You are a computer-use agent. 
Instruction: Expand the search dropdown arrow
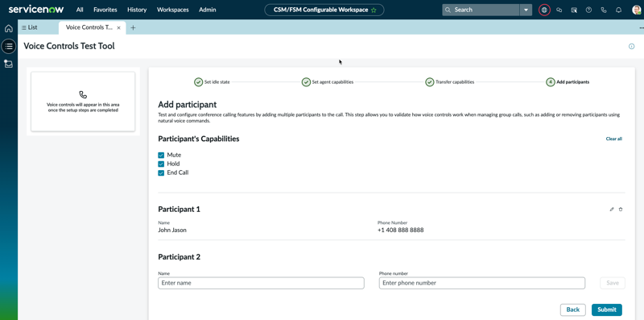(526, 10)
